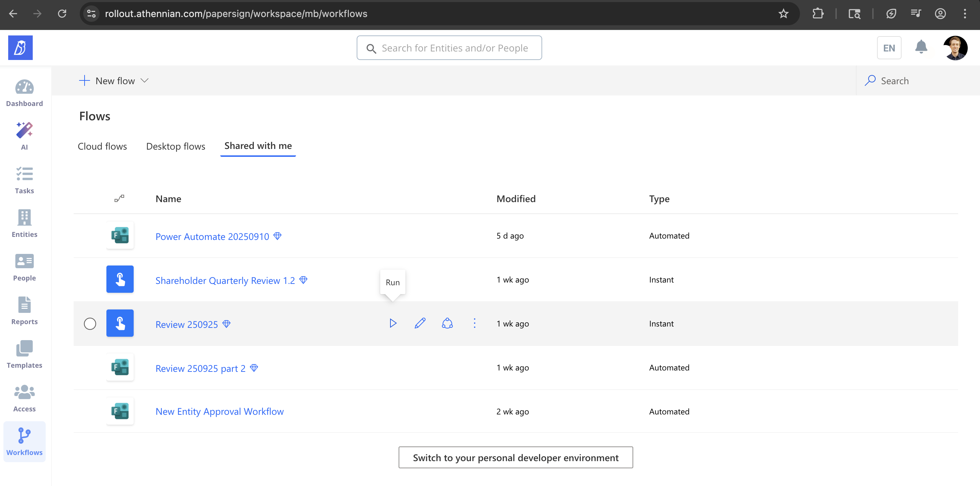Open more options for Review 250925
Viewport: 980px width, 486px height.
(474, 323)
